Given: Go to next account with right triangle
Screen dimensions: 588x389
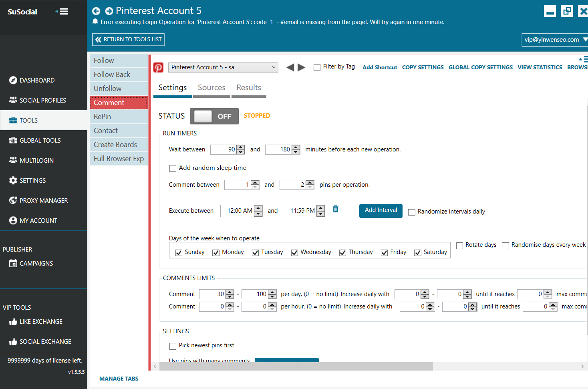Looking at the screenshot, I should tap(302, 67).
